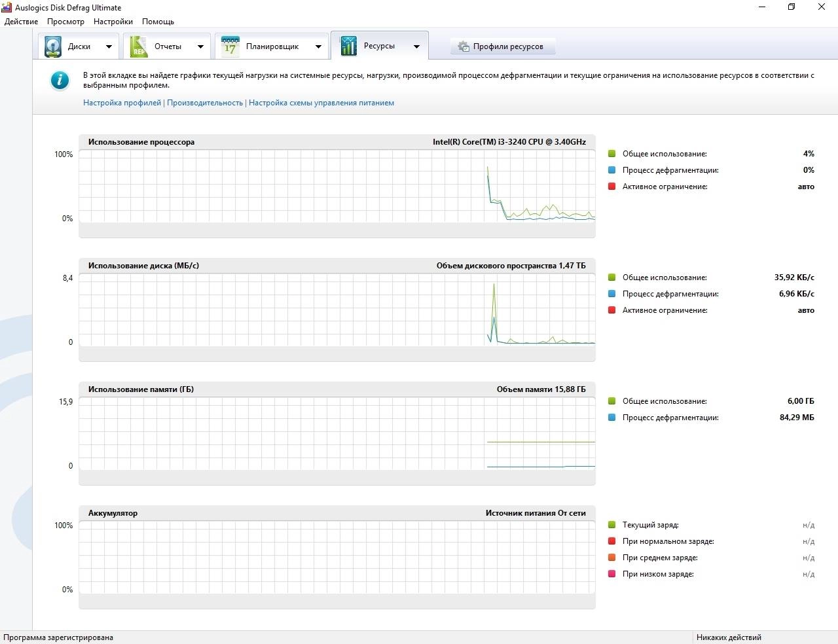Expand the Отчеты tab dropdown arrow
The height and width of the screenshot is (644, 838).
point(200,46)
